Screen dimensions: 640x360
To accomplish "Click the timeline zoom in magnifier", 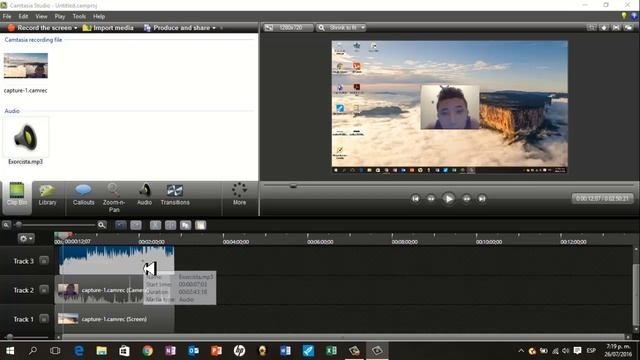I will pyautogui.click(x=102, y=225).
